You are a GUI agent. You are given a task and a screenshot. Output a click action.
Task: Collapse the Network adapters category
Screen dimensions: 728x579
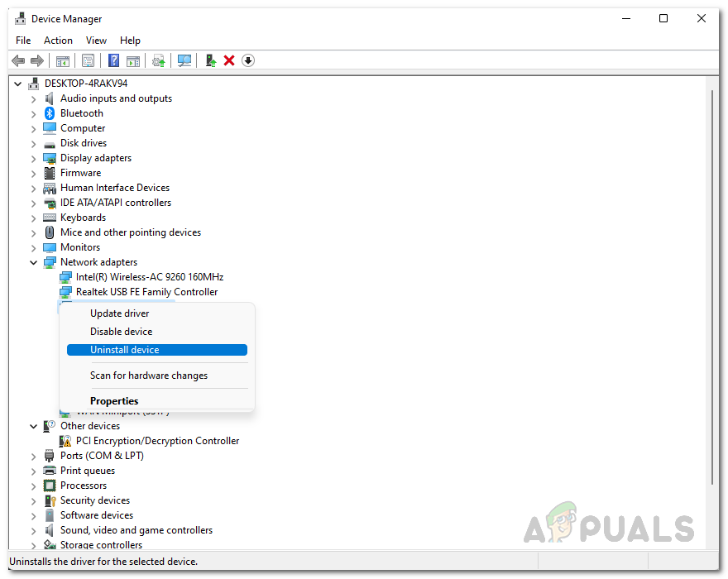[x=33, y=262]
